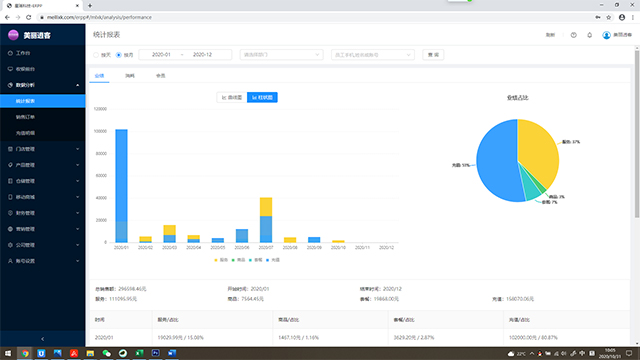Click the 查询 button

[x=433, y=55]
